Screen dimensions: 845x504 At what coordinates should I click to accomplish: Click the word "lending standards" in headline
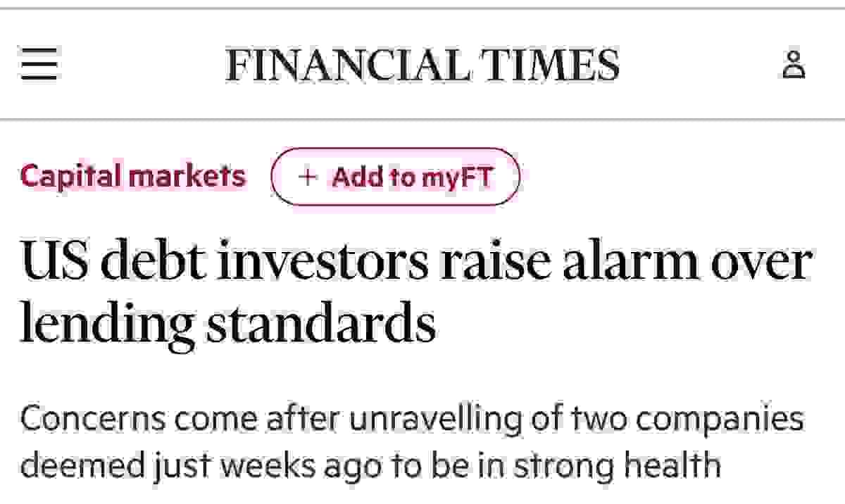(x=227, y=324)
